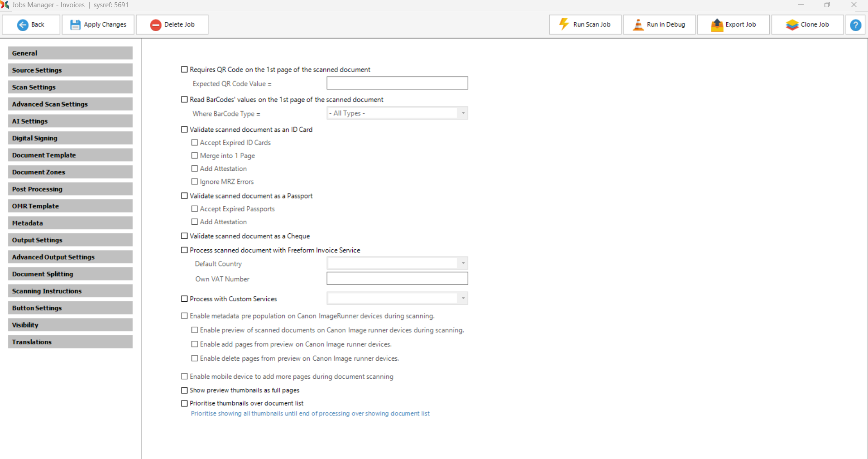This screenshot has height=459, width=868.
Task: Click the Export Job icon
Action: pyautogui.click(x=717, y=24)
